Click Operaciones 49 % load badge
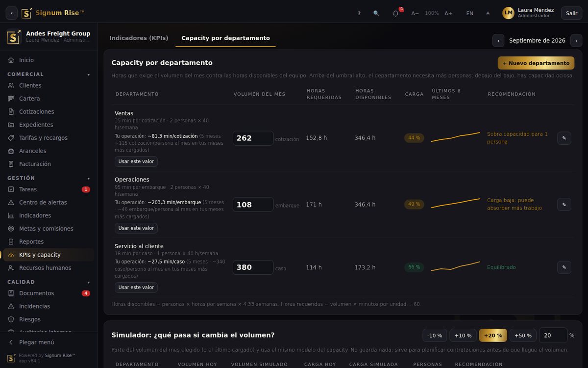Viewport: 588px width, 368px height. [414, 204]
